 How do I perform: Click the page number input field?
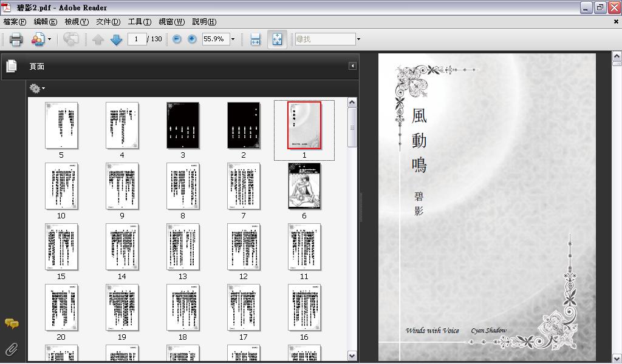point(137,39)
